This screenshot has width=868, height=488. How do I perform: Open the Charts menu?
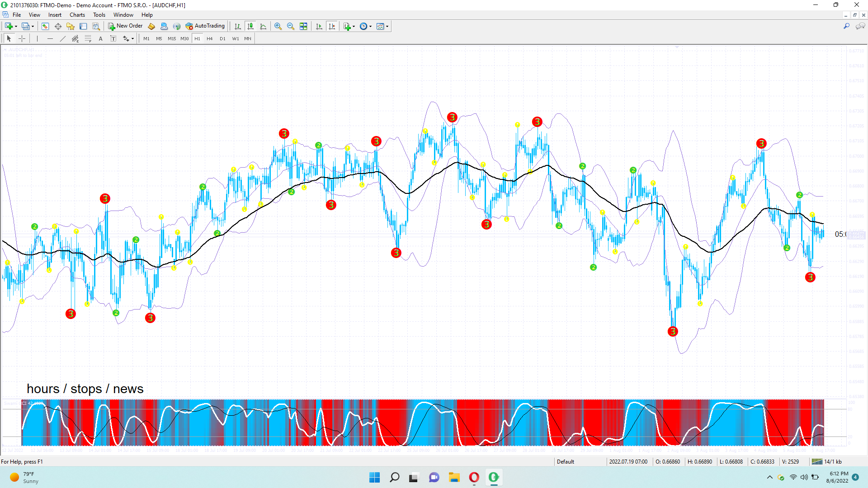click(77, 15)
